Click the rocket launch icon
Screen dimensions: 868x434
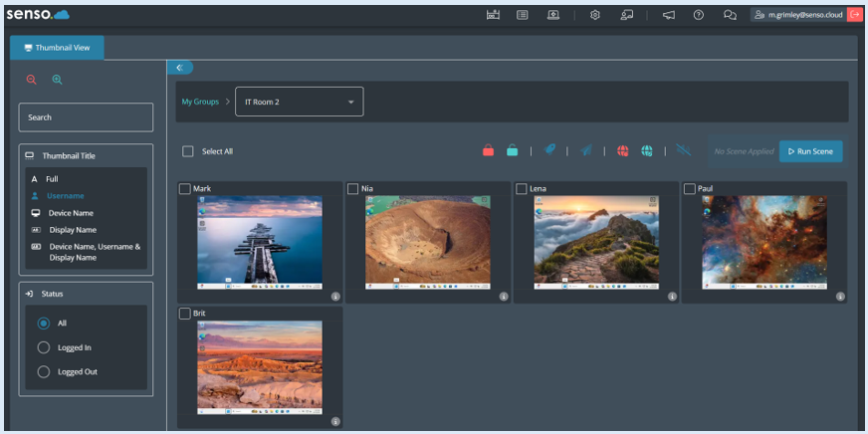(x=549, y=150)
